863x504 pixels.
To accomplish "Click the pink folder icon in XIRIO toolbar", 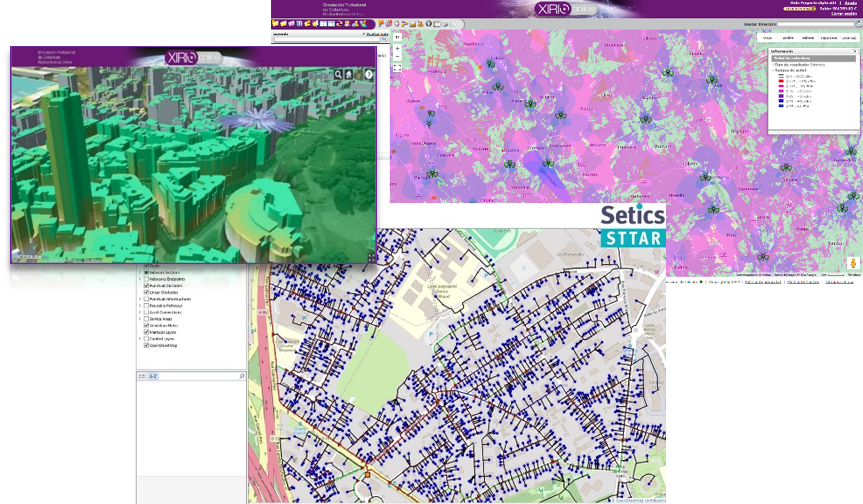I will [292, 24].
